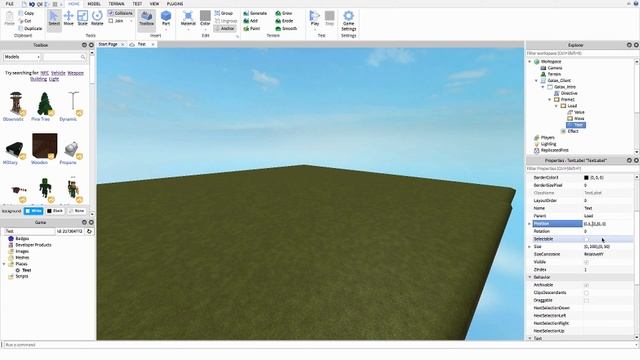
Task: Click the Filter workspace input field
Action: (580, 53)
